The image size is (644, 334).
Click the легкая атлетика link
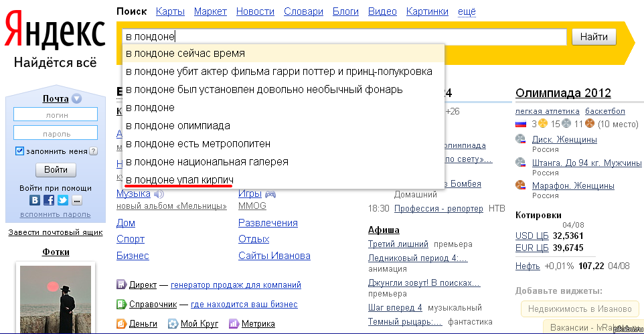pos(547,111)
